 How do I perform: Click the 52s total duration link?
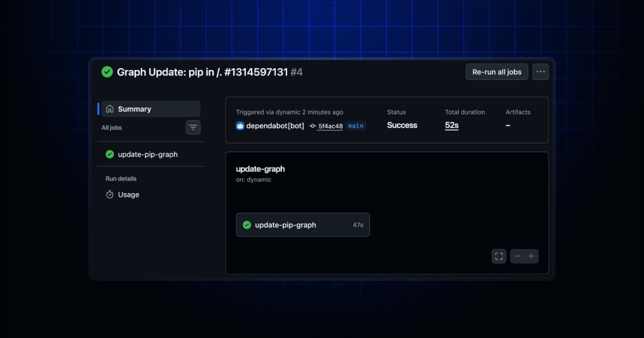(x=452, y=126)
